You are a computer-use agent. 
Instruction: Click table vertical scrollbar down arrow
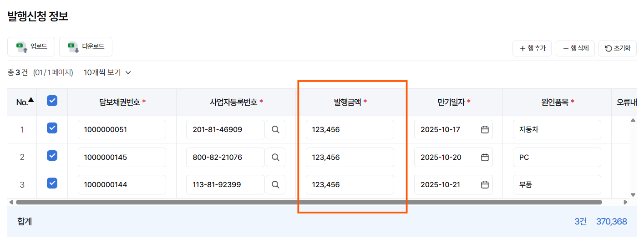(633, 194)
